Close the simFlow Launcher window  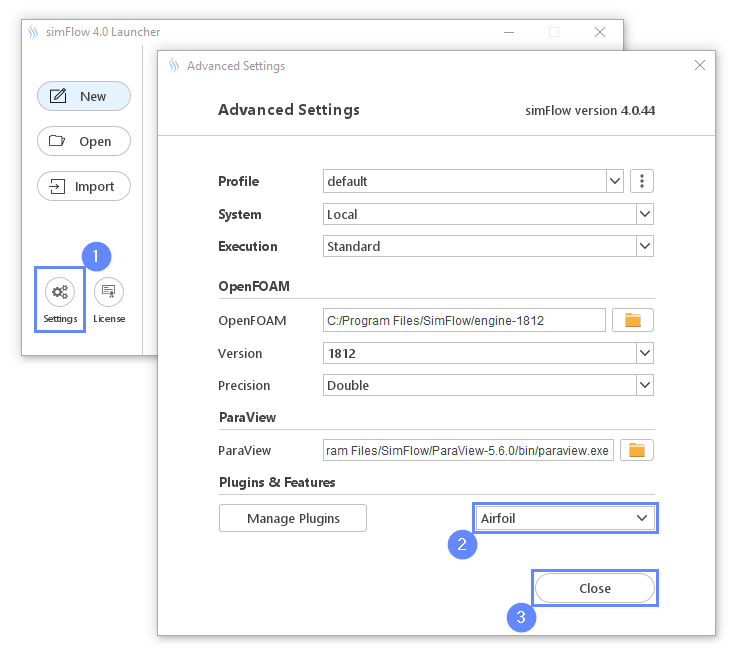(x=600, y=32)
